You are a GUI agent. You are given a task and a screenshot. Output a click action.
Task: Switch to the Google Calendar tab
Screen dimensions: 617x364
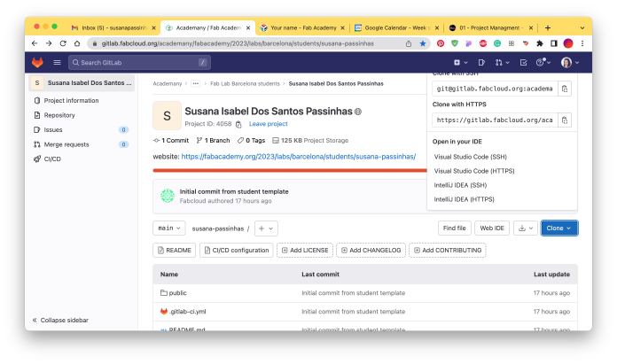(397, 28)
